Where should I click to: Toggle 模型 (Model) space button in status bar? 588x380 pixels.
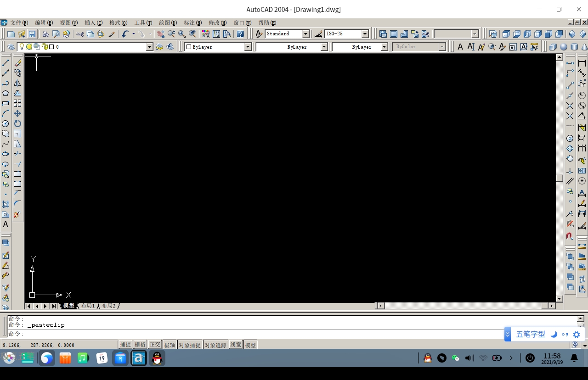250,345
